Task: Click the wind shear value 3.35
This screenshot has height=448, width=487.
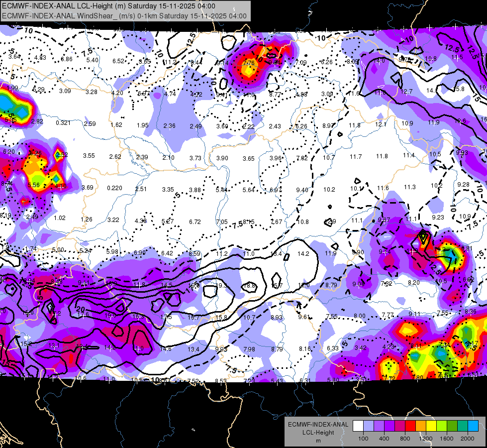Action: pyautogui.click(x=168, y=189)
